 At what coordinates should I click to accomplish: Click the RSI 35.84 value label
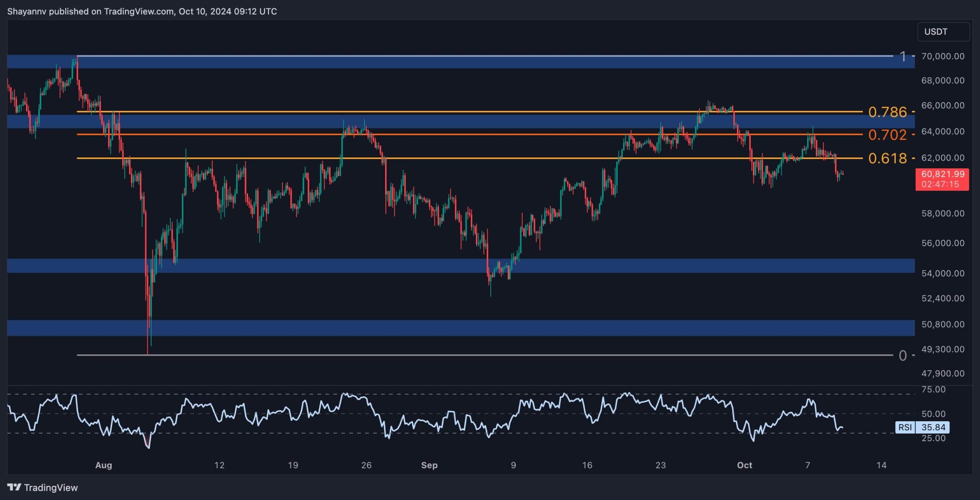click(922, 427)
